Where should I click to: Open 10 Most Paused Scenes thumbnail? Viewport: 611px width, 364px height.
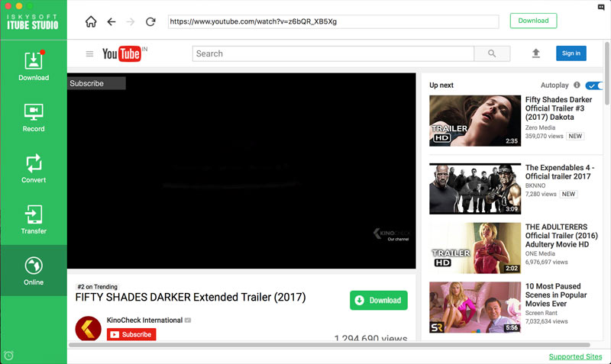pyautogui.click(x=475, y=308)
